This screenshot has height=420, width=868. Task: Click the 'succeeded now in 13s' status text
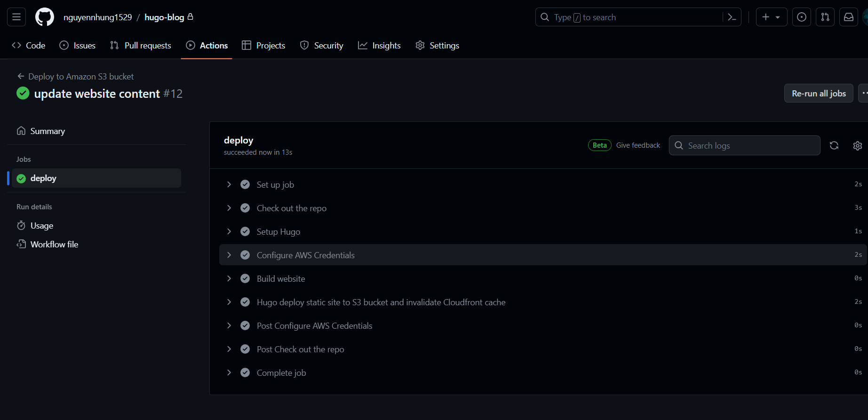coord(258,152)
